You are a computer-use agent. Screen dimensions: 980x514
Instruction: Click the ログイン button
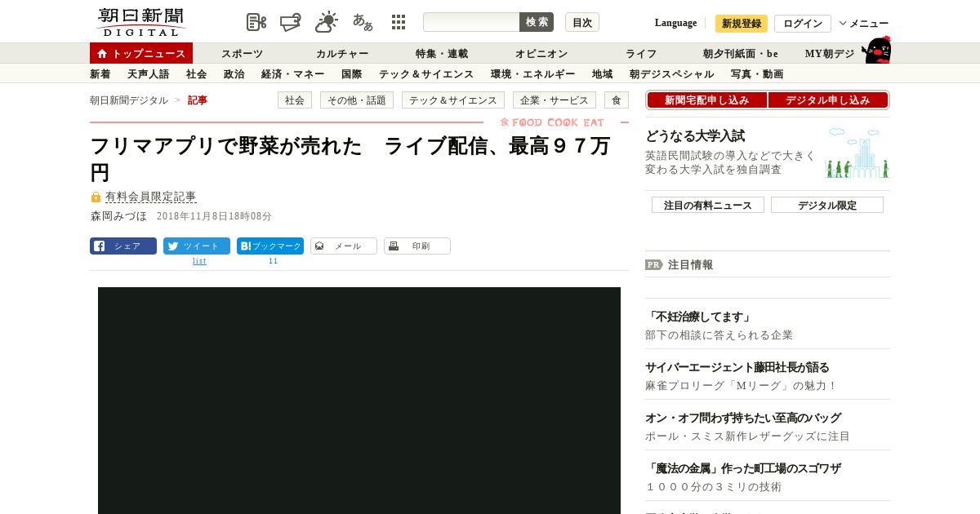[803, 24]
